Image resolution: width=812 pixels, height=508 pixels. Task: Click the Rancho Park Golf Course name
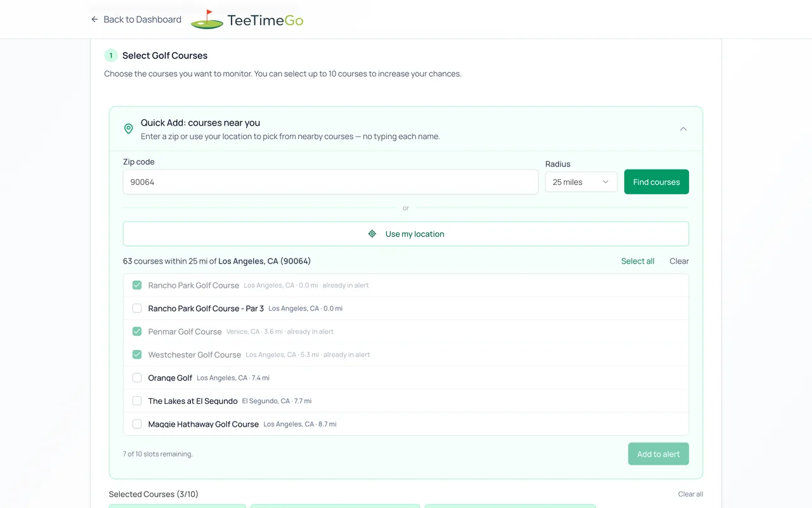pyautogui.click(x=193, y=286)
